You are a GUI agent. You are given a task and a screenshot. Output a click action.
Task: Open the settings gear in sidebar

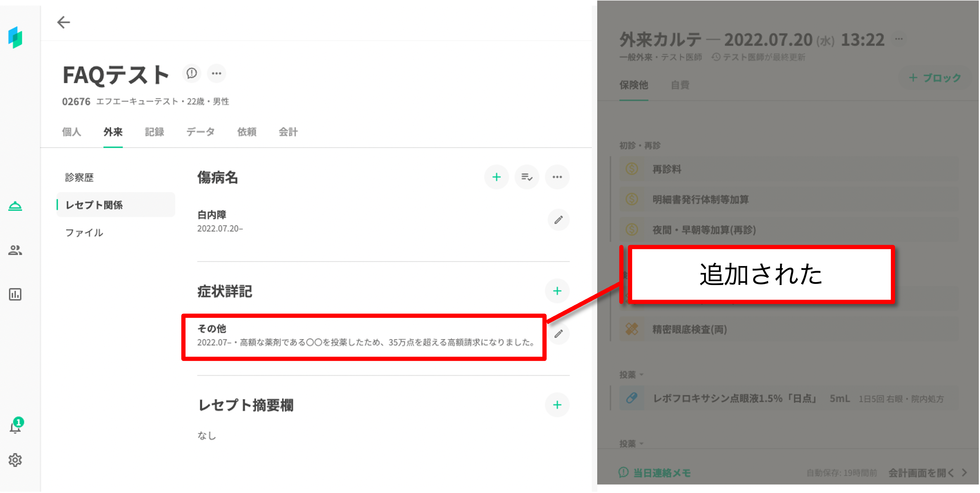coord(15,460)
